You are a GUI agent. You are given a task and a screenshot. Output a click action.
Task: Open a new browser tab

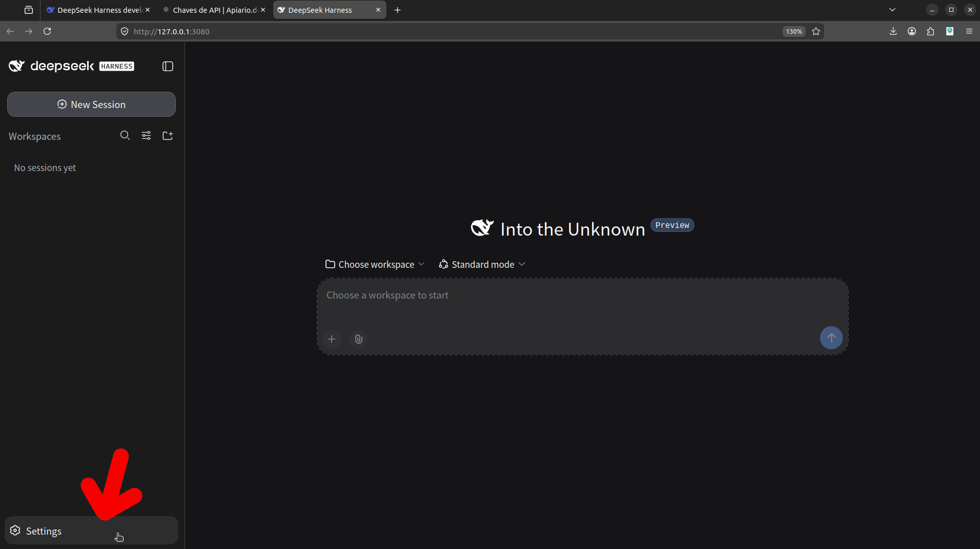click(x=397, y=10)
